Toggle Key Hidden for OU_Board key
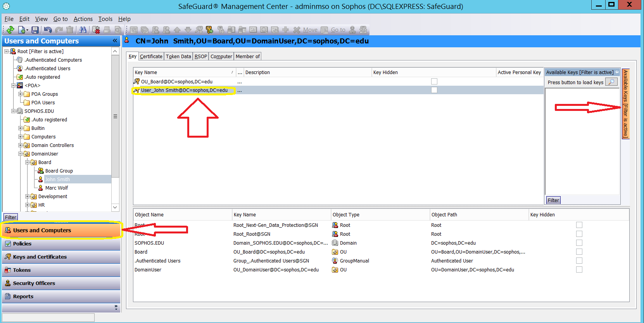Screen dimensions: 644x323 click(x=434, y=81)
